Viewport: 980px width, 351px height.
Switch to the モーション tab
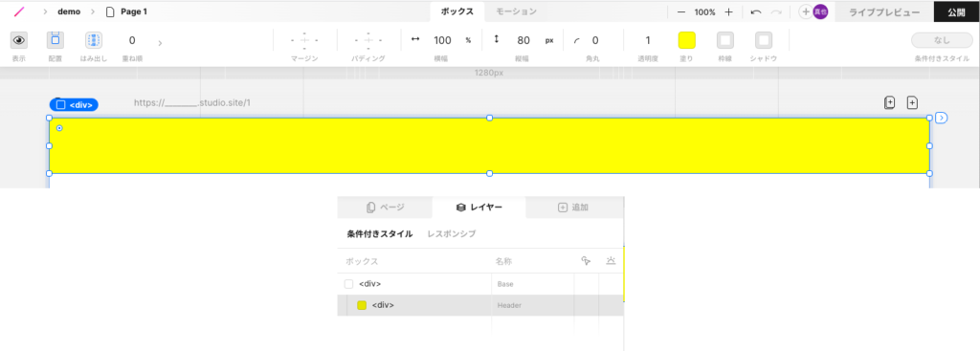pyautogui.click(x=516, y=11)
